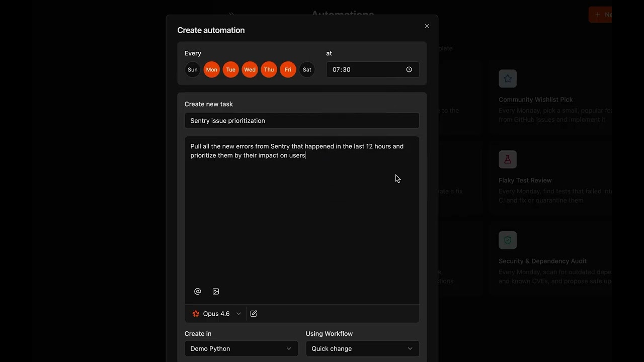The height and width of the screenshot is (362, 644).
Task: Toggle Thursday in the schedule
Action: point(269,69)
